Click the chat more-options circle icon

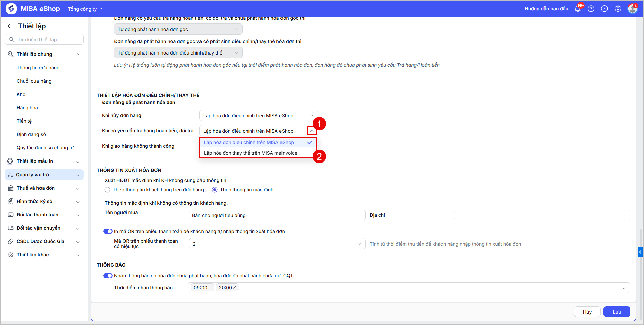point(605,9)
